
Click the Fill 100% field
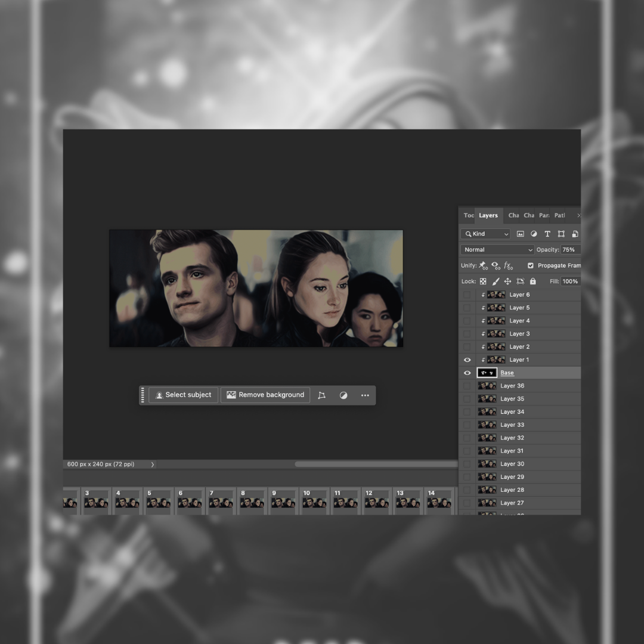pos(571,281)
